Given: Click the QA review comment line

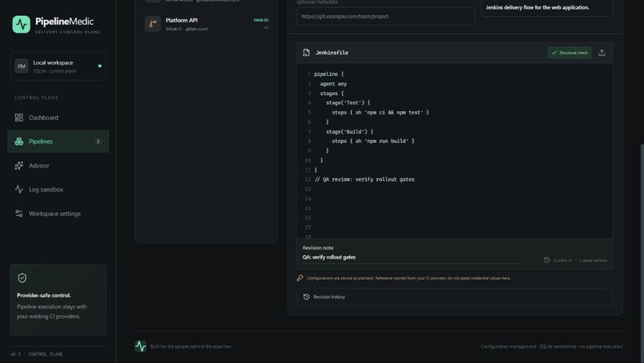Looking at the screenshot, I should pyautogui.click(x=364, y=179).
